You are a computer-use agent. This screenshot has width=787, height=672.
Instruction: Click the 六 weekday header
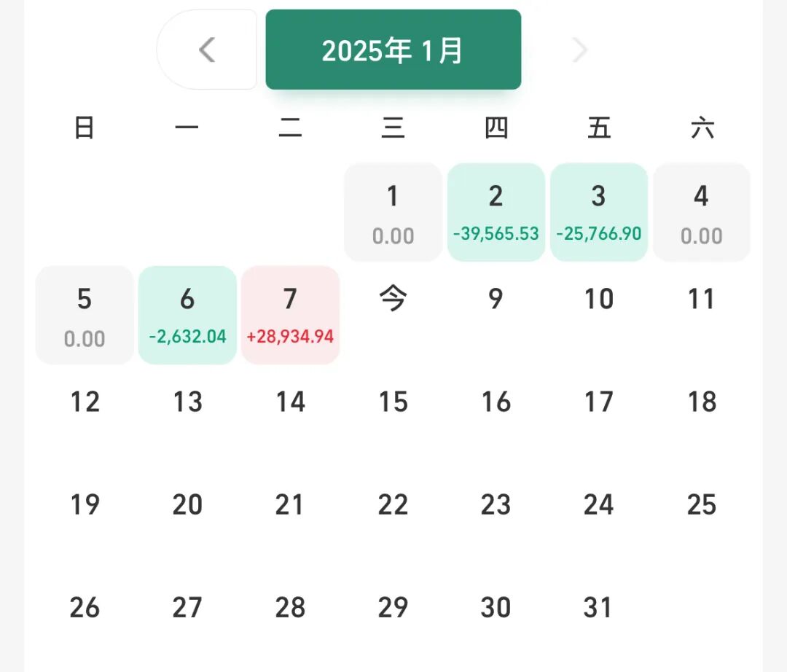pyautogui.click(x=702, y=128)
